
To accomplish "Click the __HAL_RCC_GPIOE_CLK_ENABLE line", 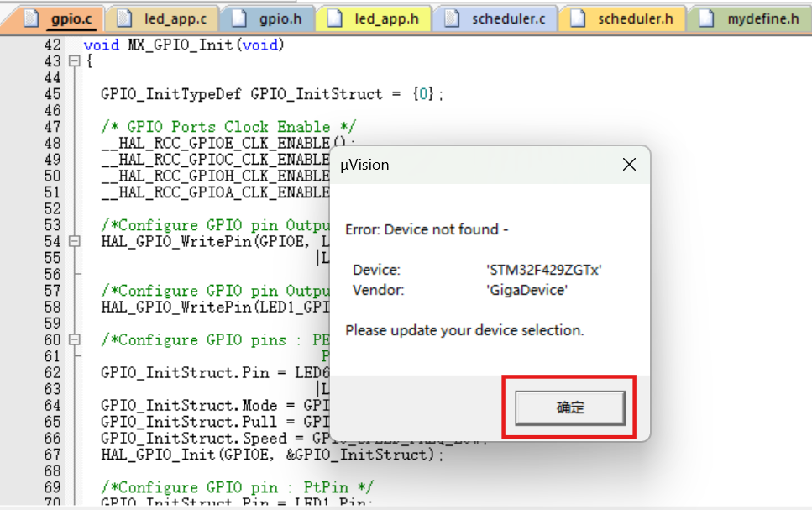I will click(228, 143).
